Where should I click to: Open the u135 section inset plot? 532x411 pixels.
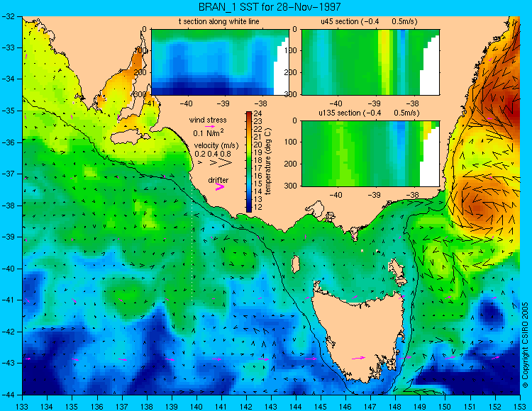click(370, 154)
